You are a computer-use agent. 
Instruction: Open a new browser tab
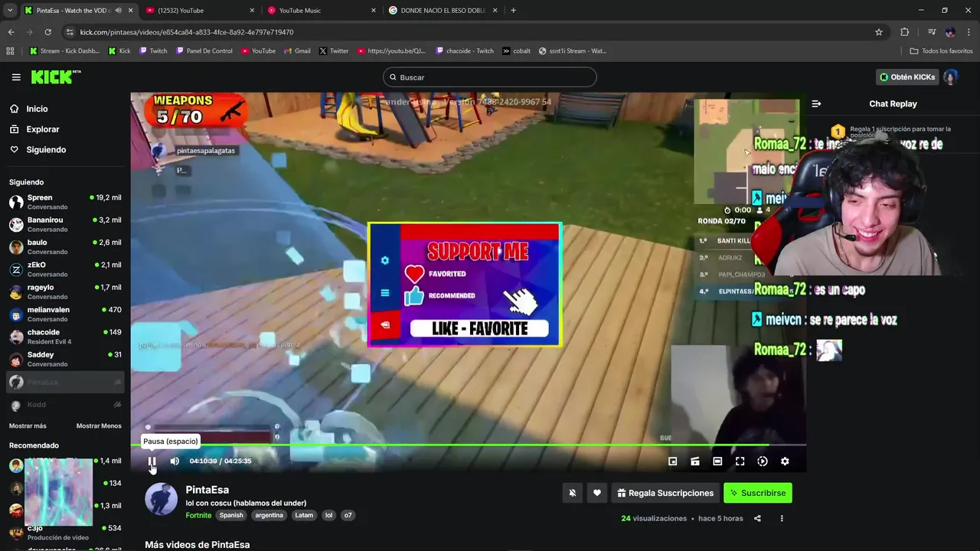(x=513, y=11)
